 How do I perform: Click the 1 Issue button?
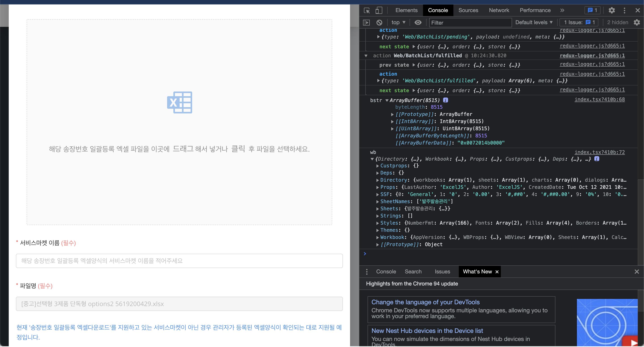579,22
